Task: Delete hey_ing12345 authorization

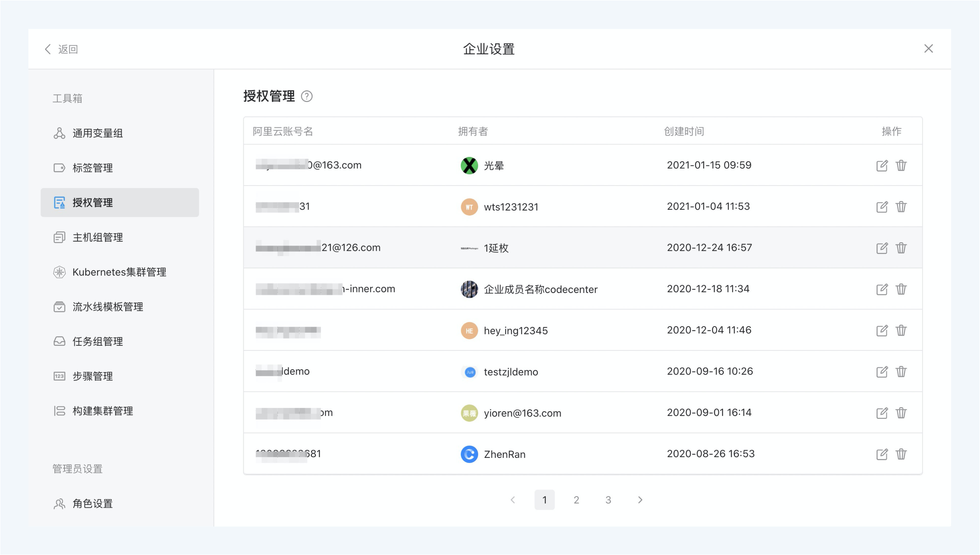Action: [x=901, y=330]
